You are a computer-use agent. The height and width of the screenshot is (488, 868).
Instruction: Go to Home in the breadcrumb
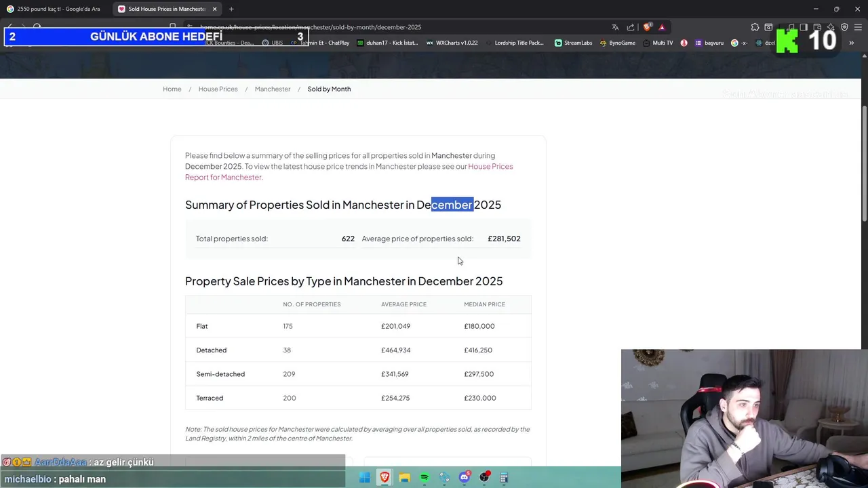coord(172,89)
